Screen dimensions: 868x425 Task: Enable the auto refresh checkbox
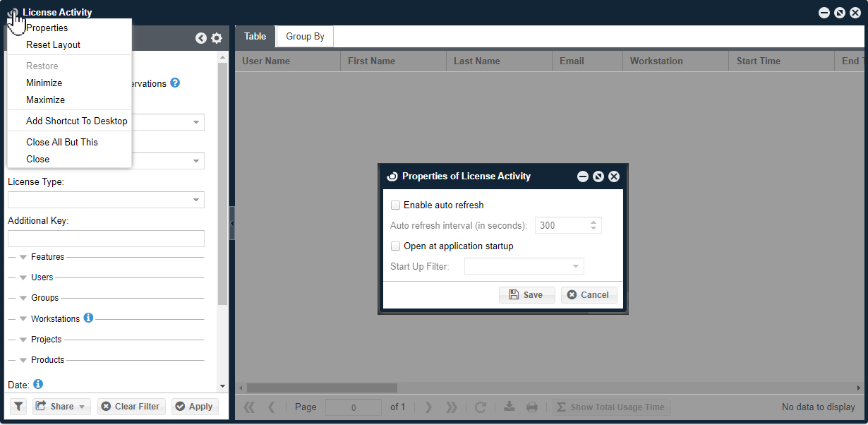coord(396,205)
